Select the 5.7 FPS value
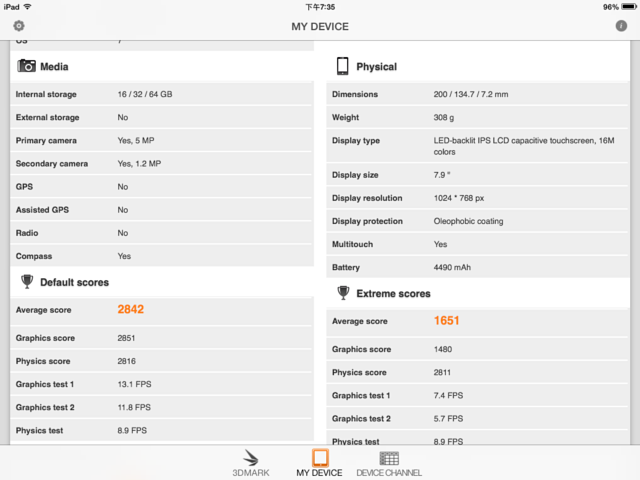The width and height of the screenshot is (640, 480). pyautogui.click(x=448, y=419)
